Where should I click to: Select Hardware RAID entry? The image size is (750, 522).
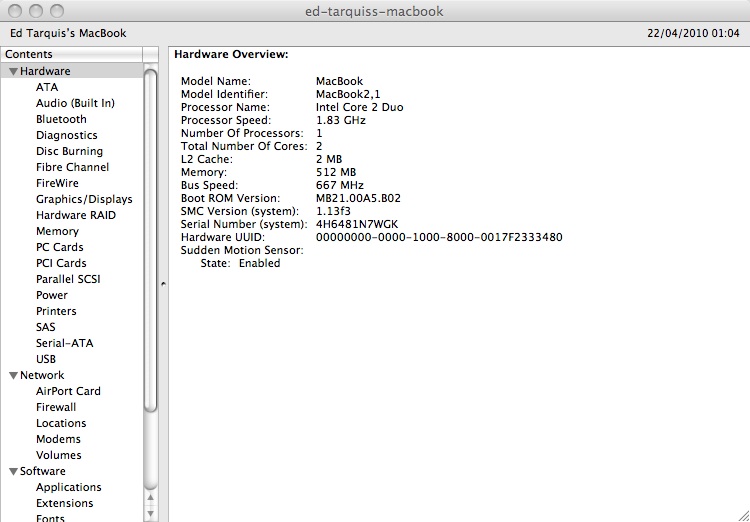coord(76,215)
